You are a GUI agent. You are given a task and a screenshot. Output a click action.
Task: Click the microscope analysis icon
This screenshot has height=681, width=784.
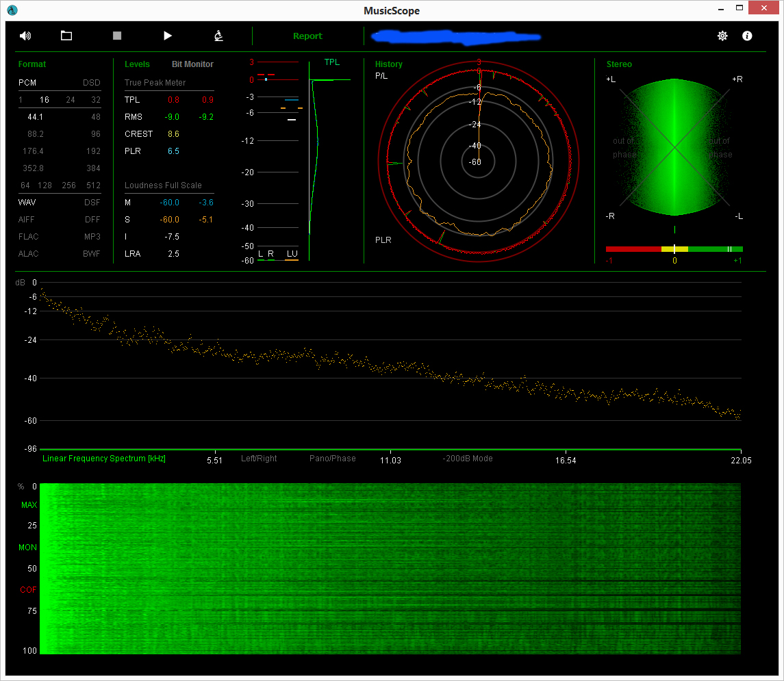218,36
